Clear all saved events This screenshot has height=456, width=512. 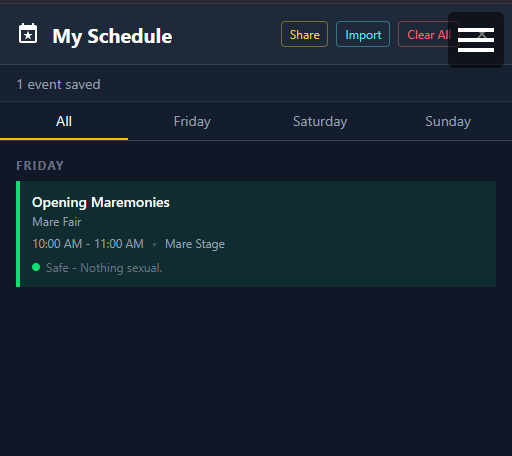[429, 34]
